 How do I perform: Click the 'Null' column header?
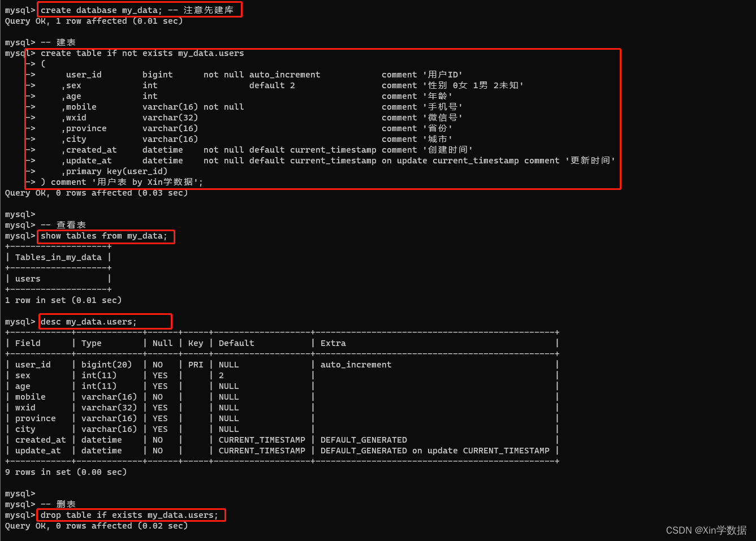163,343
